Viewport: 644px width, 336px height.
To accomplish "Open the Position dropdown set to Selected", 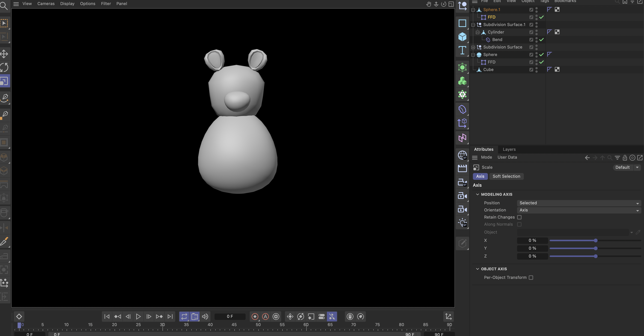I will click(578, 203).
